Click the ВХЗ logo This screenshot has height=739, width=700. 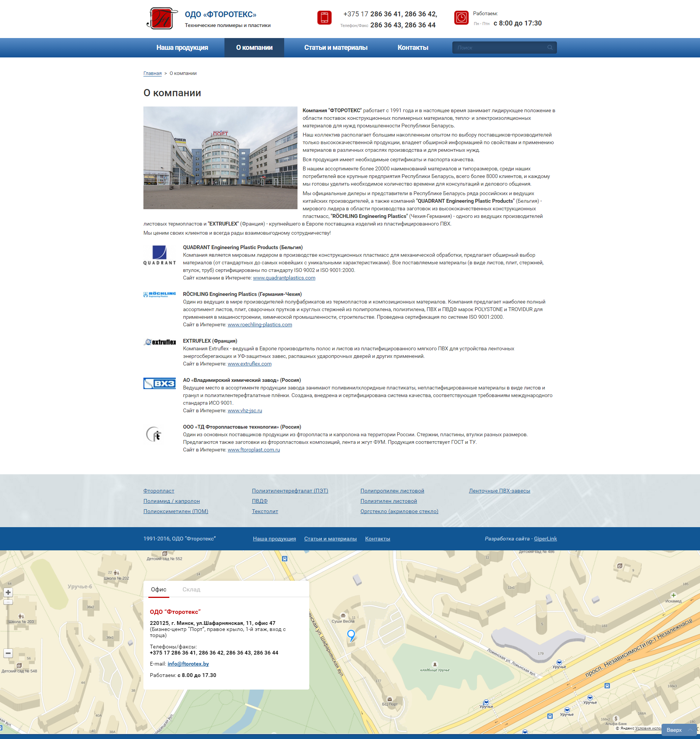pos(159,383)
